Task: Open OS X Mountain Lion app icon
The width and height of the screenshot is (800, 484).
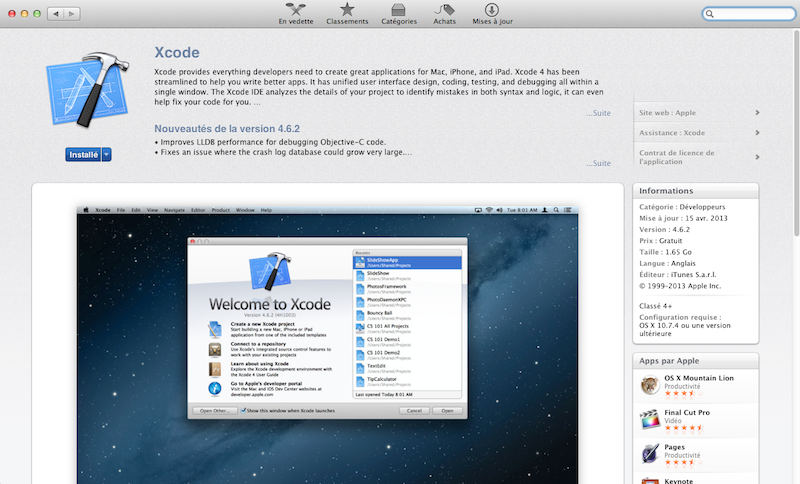Action: (650, 385)
